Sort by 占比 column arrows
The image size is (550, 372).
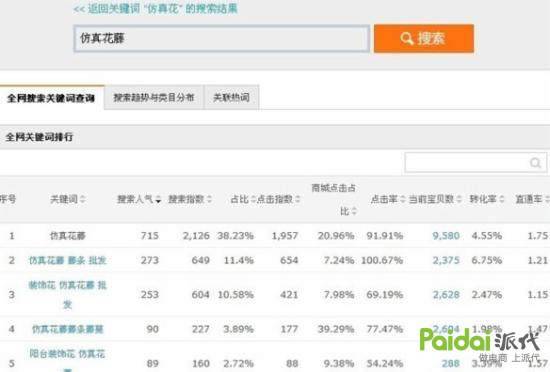pyautogui.click(x=253, y=199)
